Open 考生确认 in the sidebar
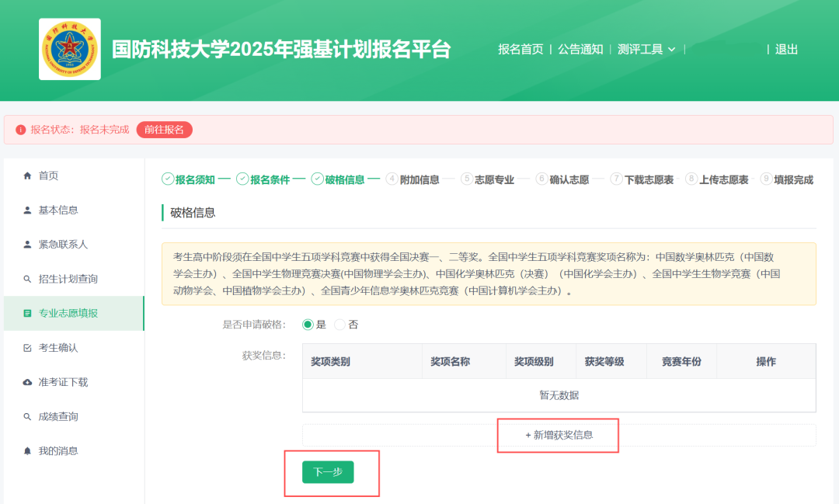 (x=74, y=348)
